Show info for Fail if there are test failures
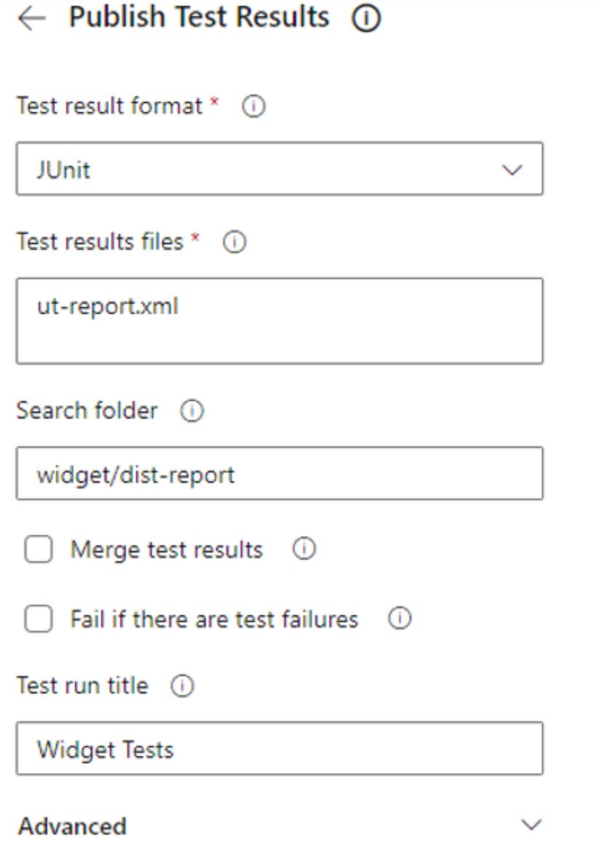The image size is (600, 868). (x=399, y=619)
